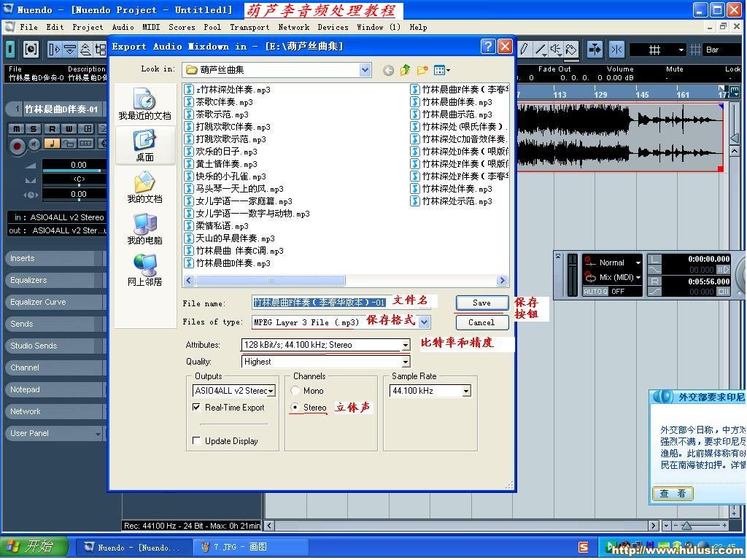This screenshot has width=747, height=560.
Task: Click the Save button
Action: click(x=482, y=303)
